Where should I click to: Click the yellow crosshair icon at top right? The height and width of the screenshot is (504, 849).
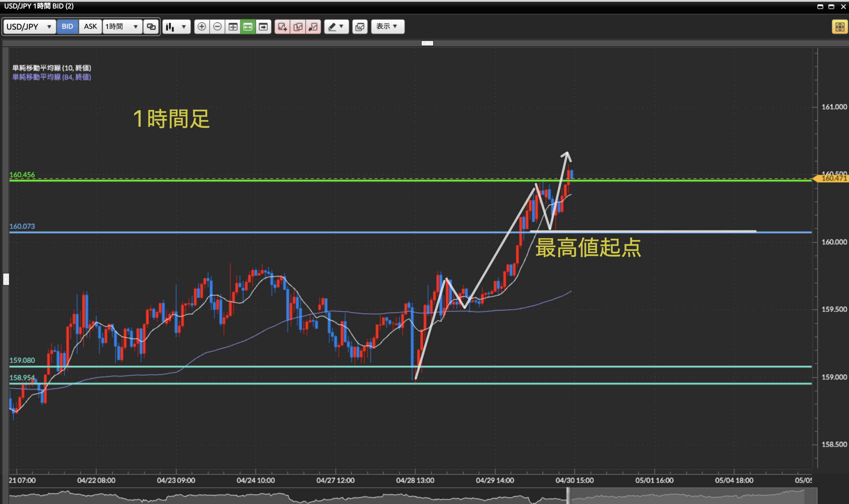(x=839, y=27)
